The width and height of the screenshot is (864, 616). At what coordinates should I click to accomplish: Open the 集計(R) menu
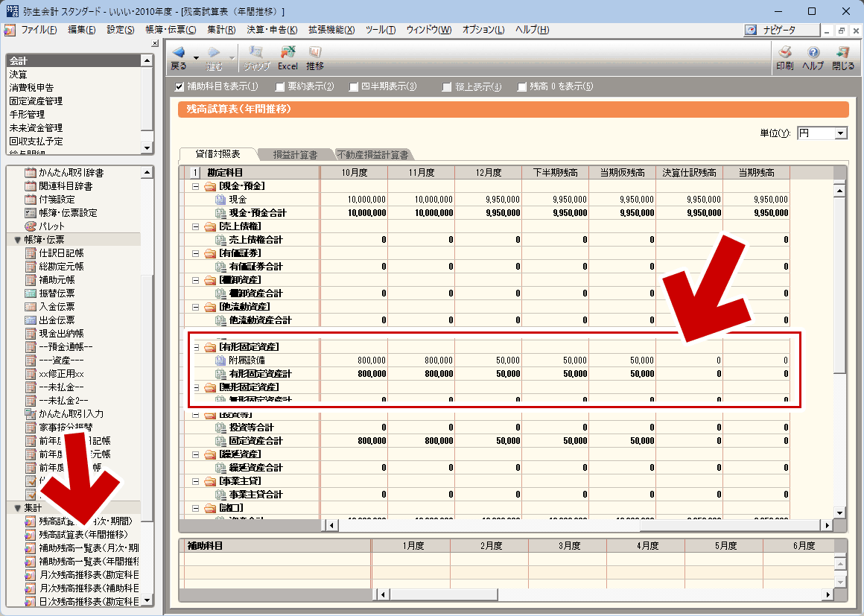tap(221, 30)
